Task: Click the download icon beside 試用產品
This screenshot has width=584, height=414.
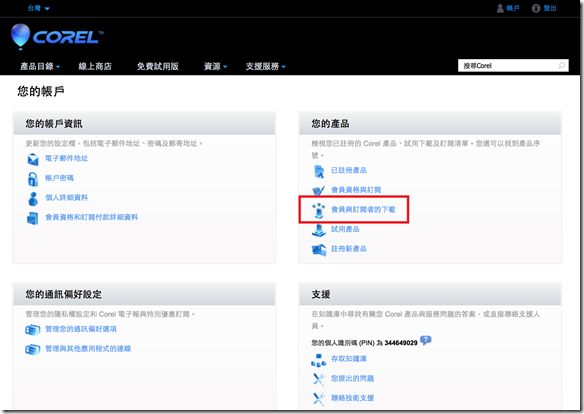Action: pos(319,230)
